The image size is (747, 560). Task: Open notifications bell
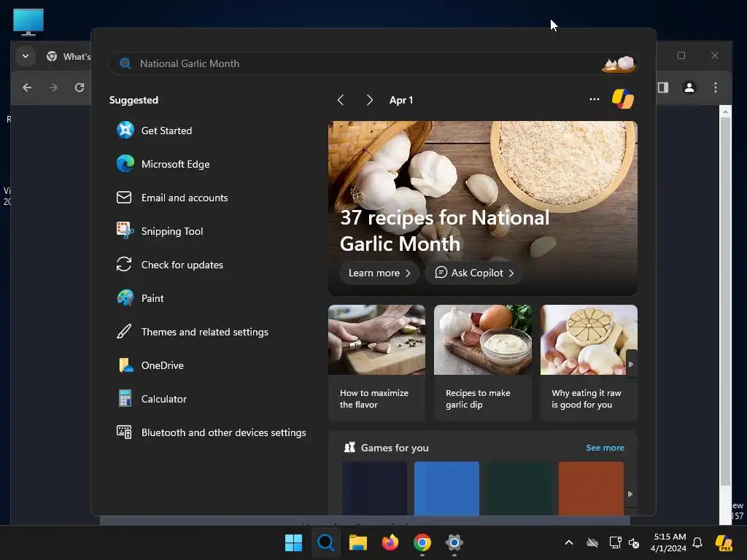(697, 542)
